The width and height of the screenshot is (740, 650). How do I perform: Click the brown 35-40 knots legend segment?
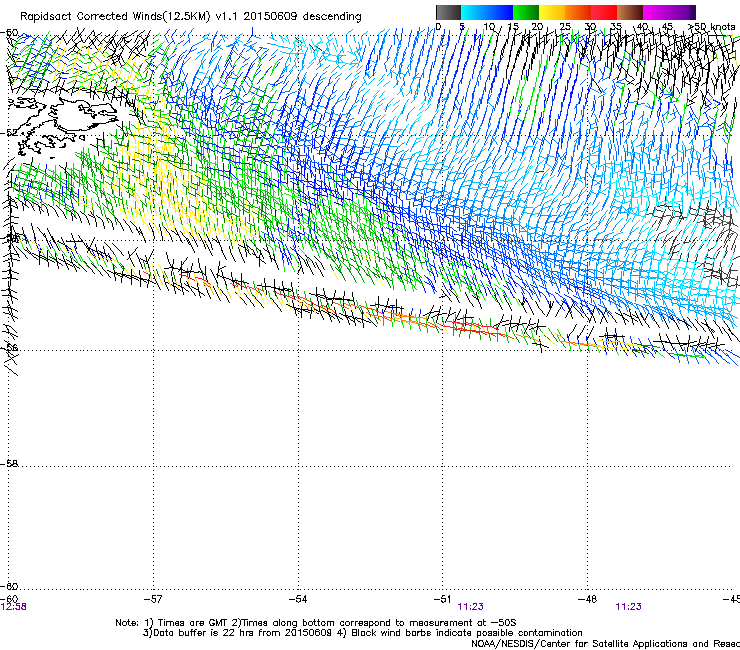[x=630, y=12]
